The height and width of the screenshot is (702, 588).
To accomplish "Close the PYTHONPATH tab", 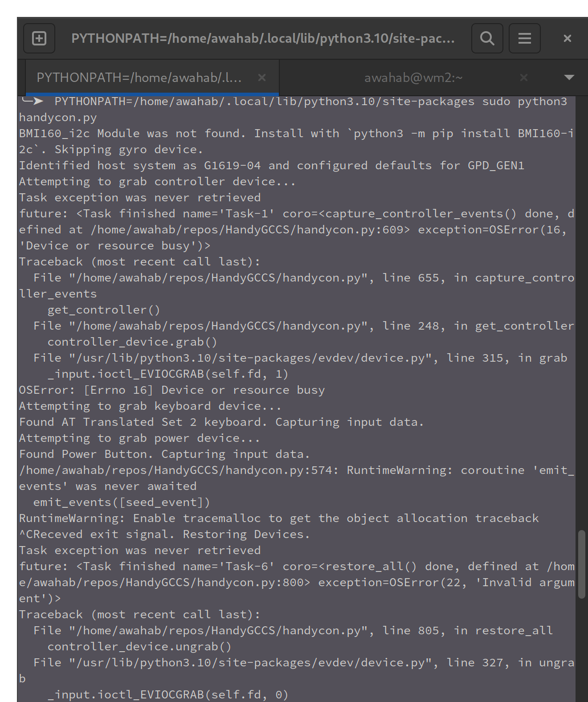I will tap(262, 78).
